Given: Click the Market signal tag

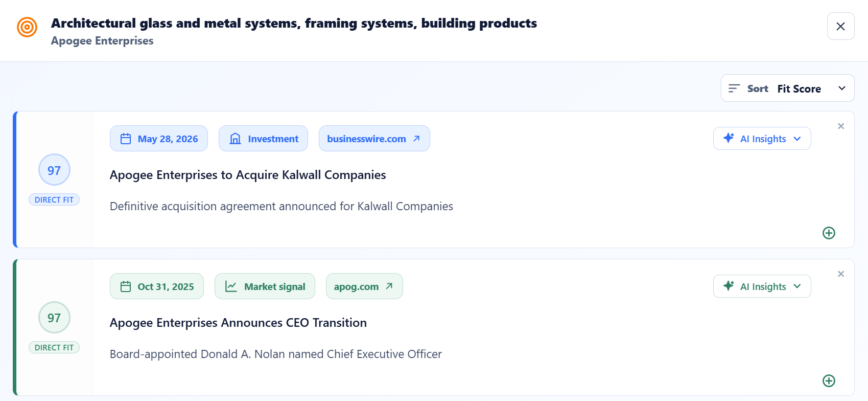Looking at the screenshot, I should (265, 286).
